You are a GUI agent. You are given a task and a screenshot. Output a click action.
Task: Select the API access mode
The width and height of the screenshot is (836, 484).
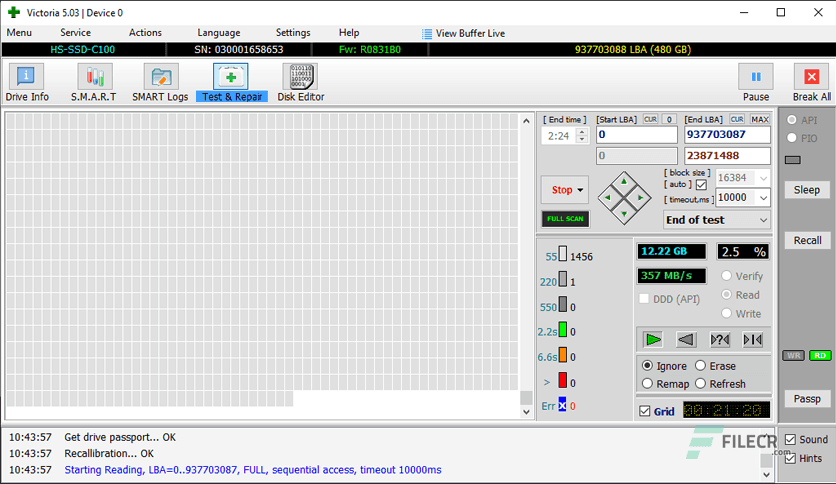(x=792, y=120)
